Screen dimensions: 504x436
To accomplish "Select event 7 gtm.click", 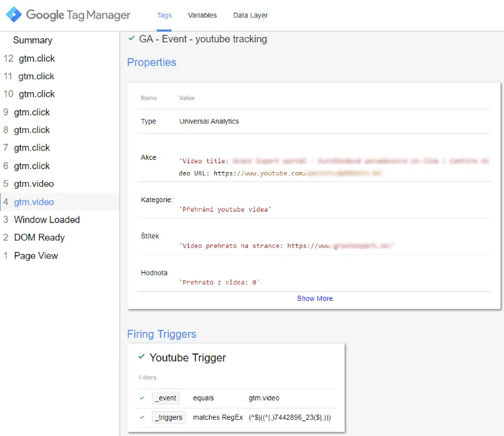I will [59, 148].
